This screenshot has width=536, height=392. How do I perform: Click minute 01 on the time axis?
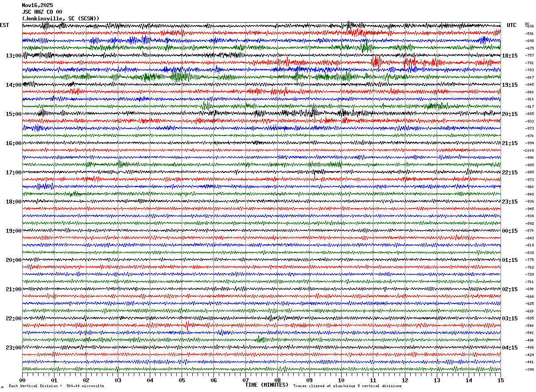(x=54, y=380)
